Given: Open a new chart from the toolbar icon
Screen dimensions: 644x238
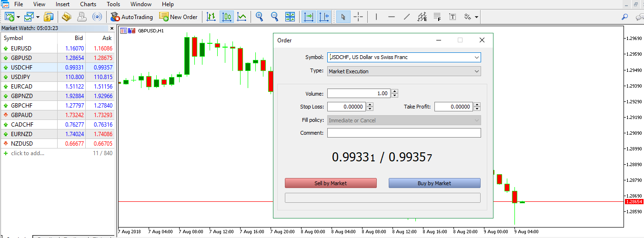Looking at the screenshot, I should (10, 17).
